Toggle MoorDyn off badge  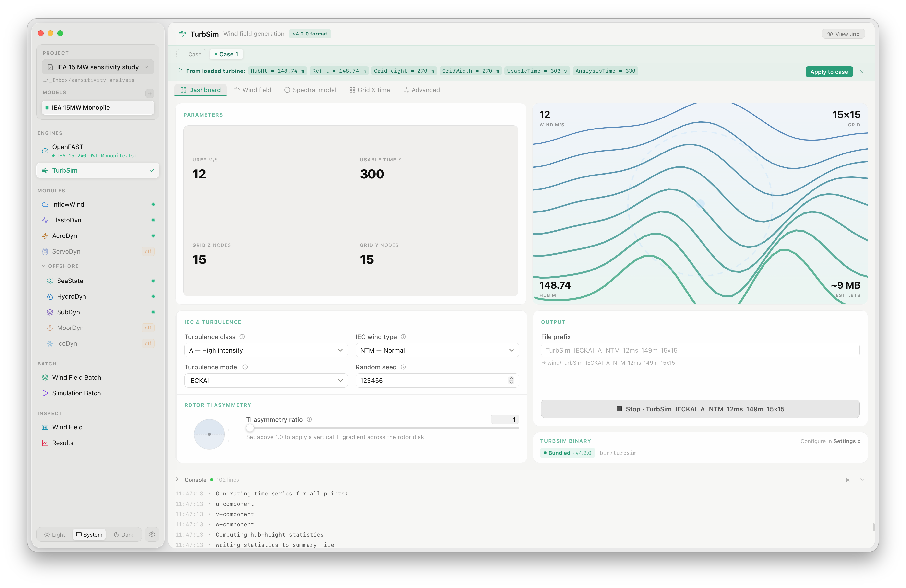click(x=148, y=328)
